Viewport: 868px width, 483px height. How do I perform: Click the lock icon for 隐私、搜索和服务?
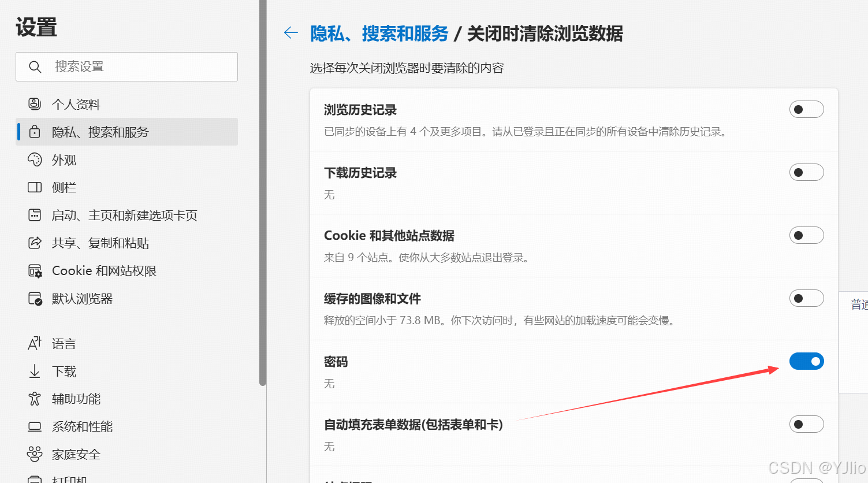tap(35, 132)
